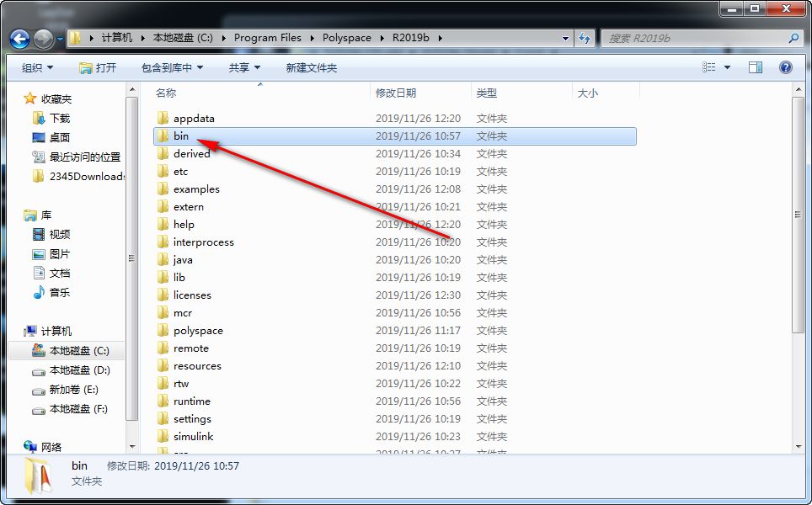Click the Forward navigation arrow
The image size is (812, 505).
click(x=43, y=38)
